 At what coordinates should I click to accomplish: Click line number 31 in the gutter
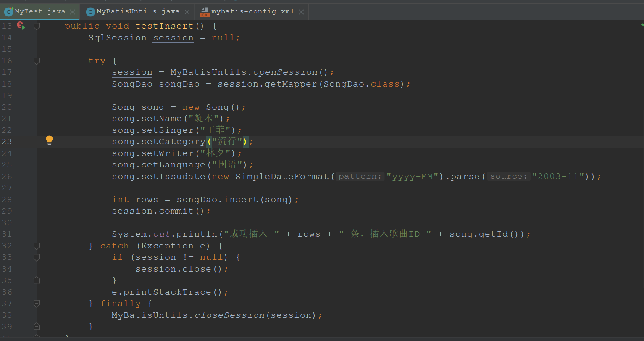pyautogui.click(x=7, y=234)
